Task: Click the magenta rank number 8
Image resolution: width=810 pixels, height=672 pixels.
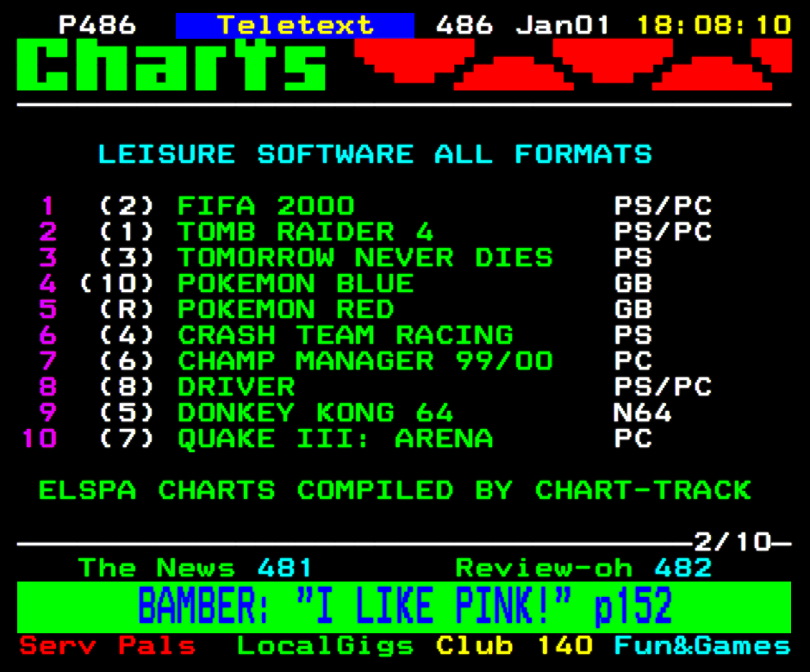Action: click(x=48, y=387)
